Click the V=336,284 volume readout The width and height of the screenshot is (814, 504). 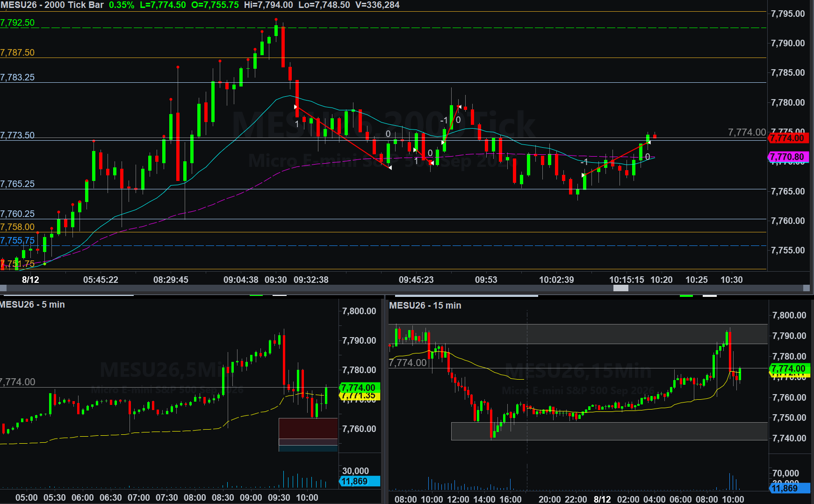click(377, 5)
